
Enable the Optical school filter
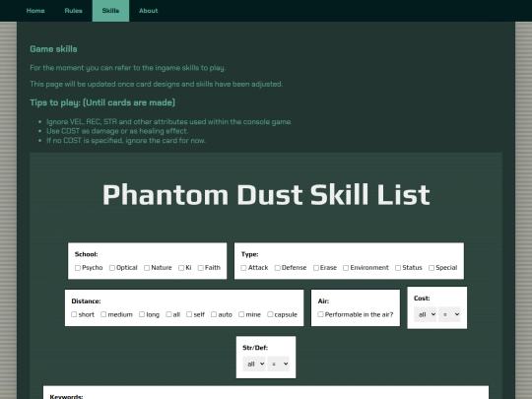[112, 268]
